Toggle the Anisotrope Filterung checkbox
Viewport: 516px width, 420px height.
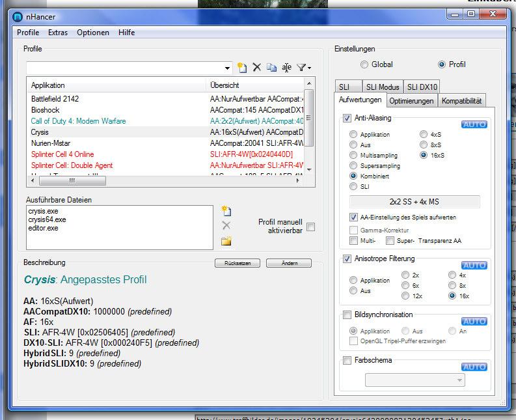pos(347,259)
